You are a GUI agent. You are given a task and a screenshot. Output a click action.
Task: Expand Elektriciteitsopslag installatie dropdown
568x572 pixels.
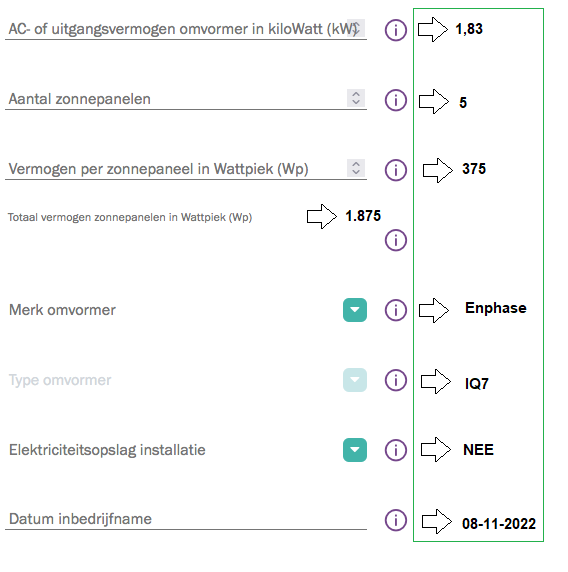(355, 450)
